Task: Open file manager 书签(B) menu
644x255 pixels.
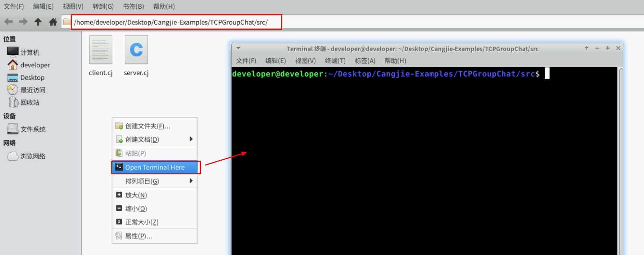Action: coord(134,6)
